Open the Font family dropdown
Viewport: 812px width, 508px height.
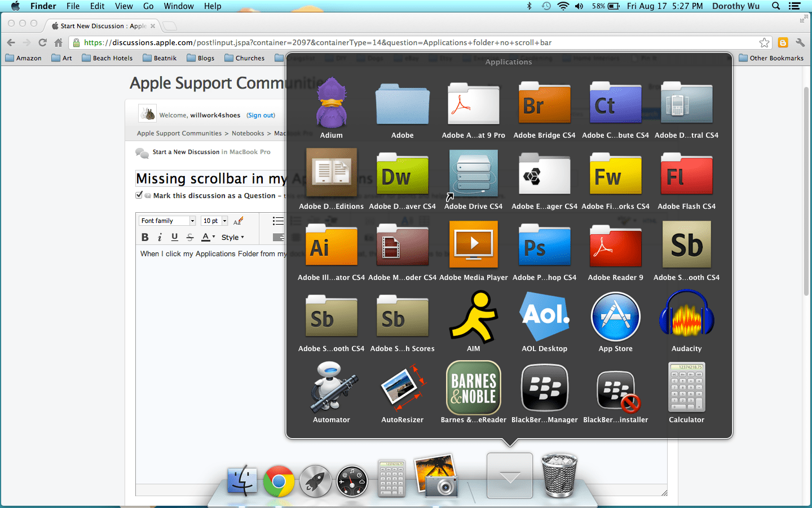[166, 220]
